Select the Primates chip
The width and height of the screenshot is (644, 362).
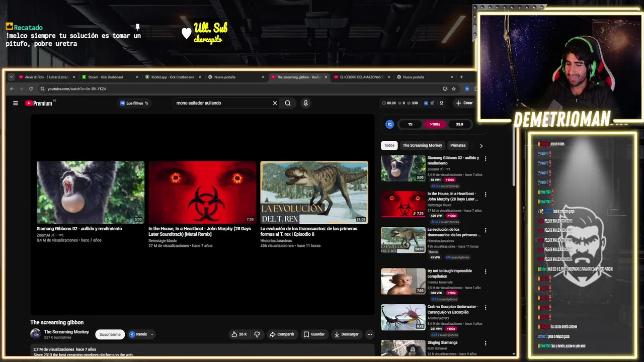(x=458, y=145)
